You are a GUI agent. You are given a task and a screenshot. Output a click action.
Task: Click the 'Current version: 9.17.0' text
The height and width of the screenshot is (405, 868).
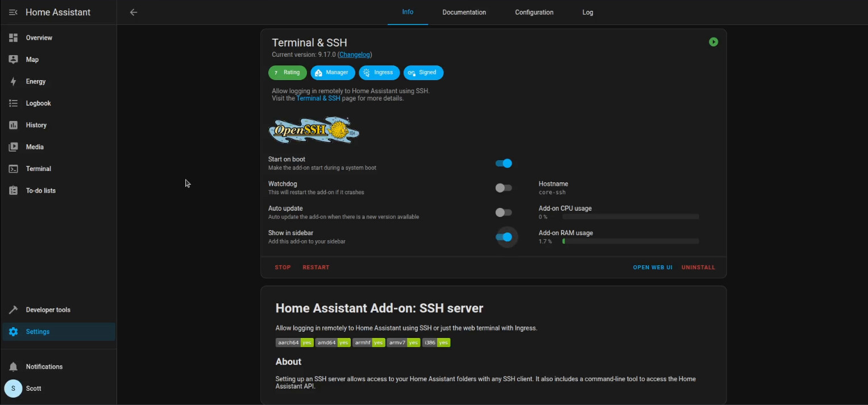(304, 55)
